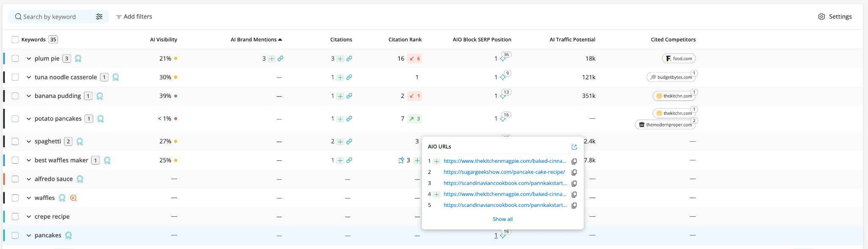Click the 351k traffic potential value
868x249 pixels.
589,96
